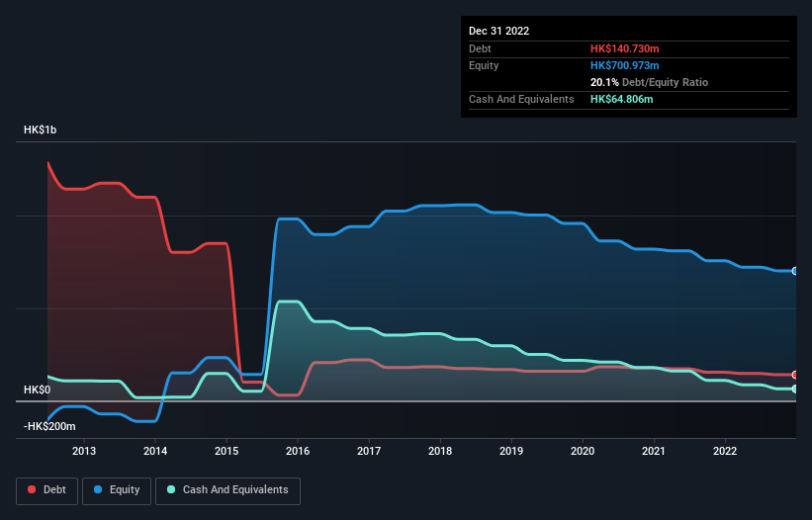This screenshot has width=812, height=520.
Task: Select the blue Equity endpoint marker
Action: (795, 271)
